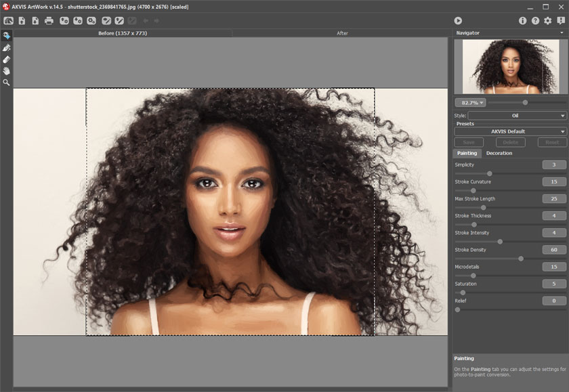Viewport: 569px width, 392px height.
Task: Collapse the Navigator panel arrow
Action: click(x=562, y=32)
